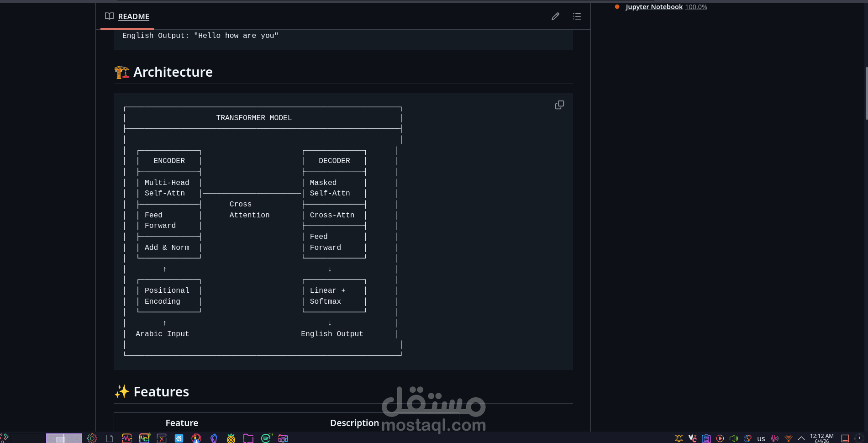The image size is (868, 443).
Task: Click the Add & Norm text
Action: click(167, 248)
